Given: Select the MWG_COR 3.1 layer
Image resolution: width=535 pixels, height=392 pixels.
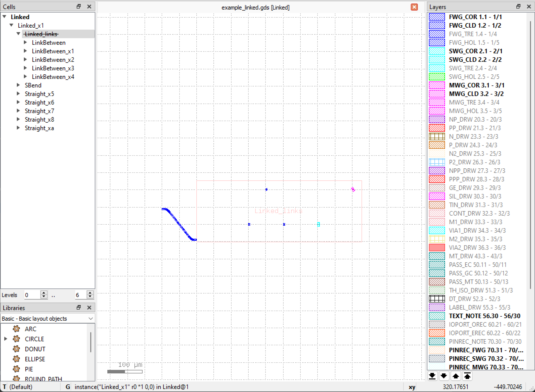Looking at the screenshot, I should [477, 85].
